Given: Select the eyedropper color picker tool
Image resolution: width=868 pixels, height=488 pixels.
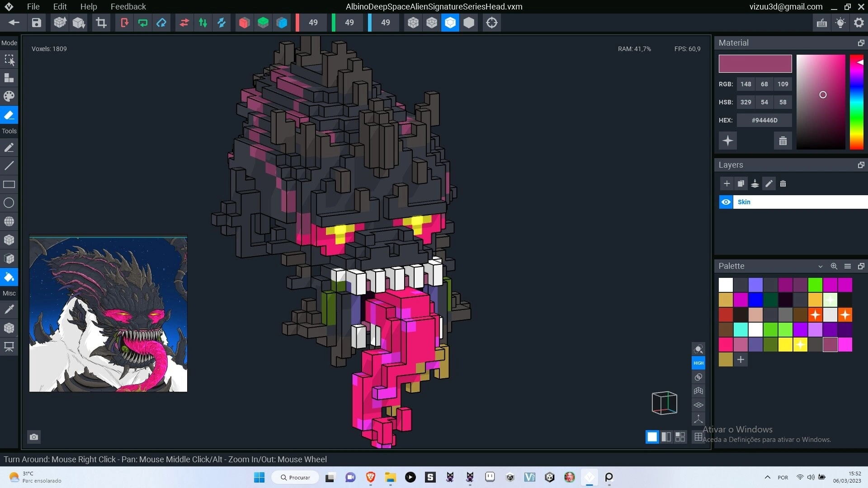Looking at the screenshot, I should point(9,310).
